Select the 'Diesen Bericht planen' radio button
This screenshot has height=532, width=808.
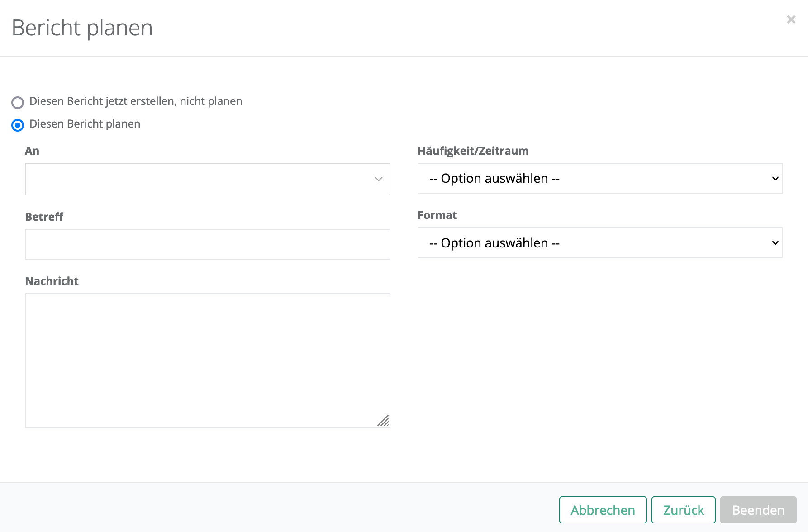(18, 125)
